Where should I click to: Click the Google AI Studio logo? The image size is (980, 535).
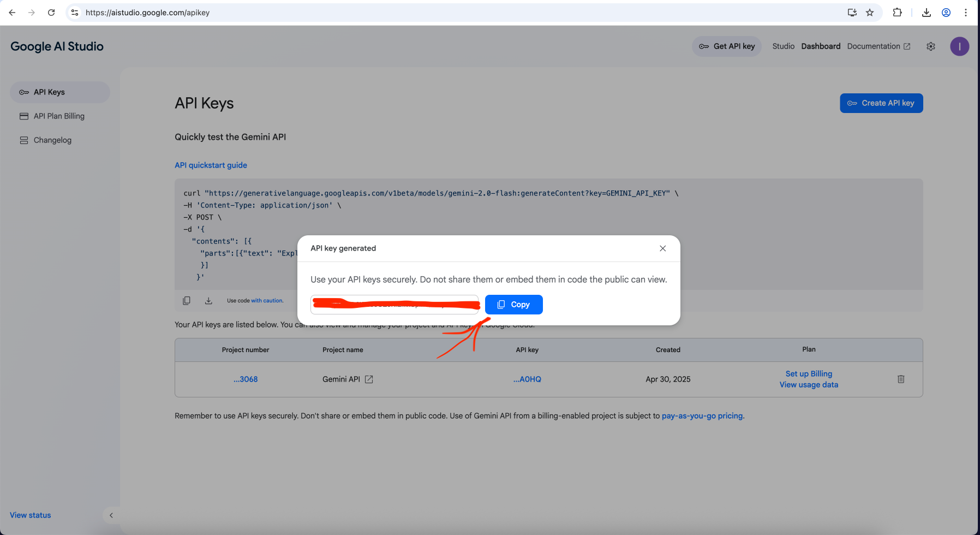point(57,46)
